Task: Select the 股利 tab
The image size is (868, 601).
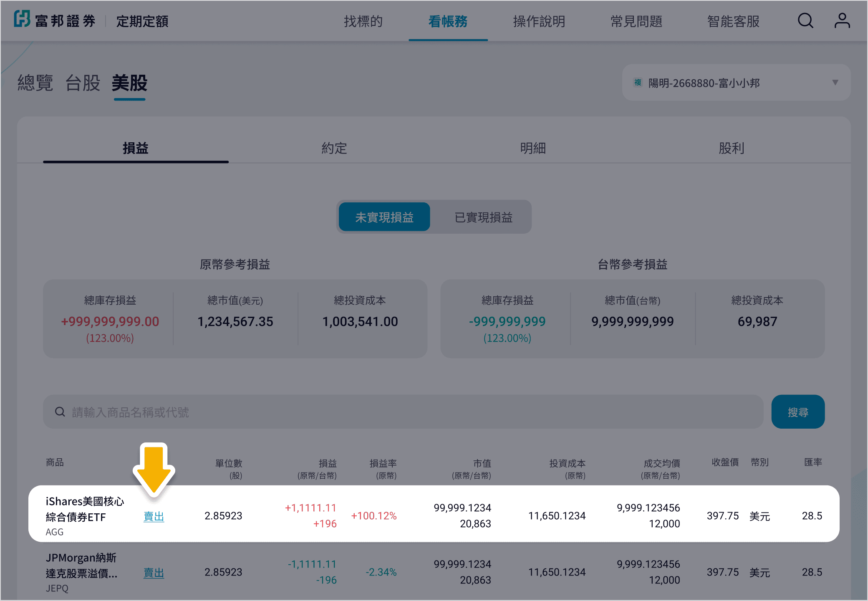Action: [x=731, y=148]
